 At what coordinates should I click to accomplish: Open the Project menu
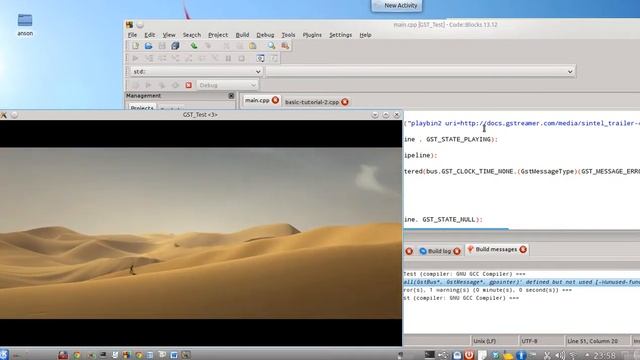point(218,35)
